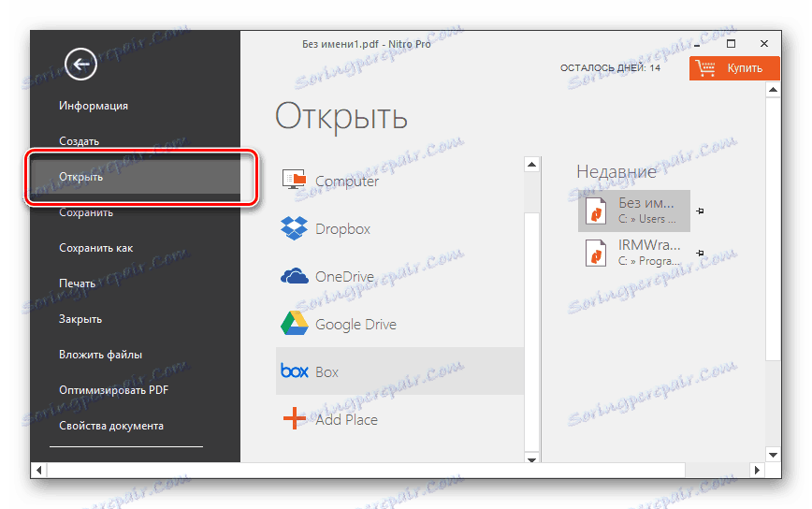Select Закрыть in the sidebar
Viewport: 812px width, 509px height.
pos(80,319)
